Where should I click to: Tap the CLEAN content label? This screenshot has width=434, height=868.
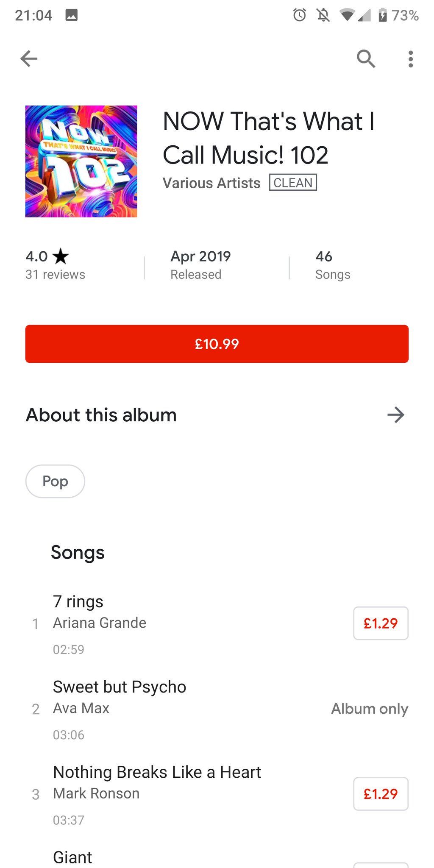[293, 183]
